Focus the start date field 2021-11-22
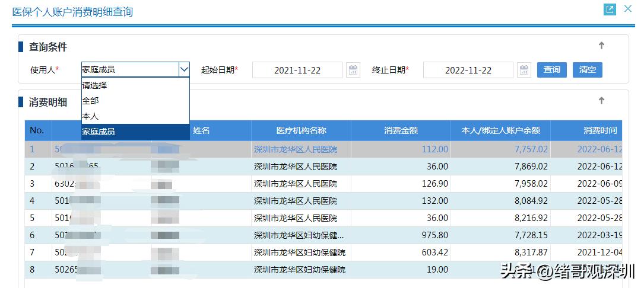The image size is (644, 288). (x=297, y=70)
